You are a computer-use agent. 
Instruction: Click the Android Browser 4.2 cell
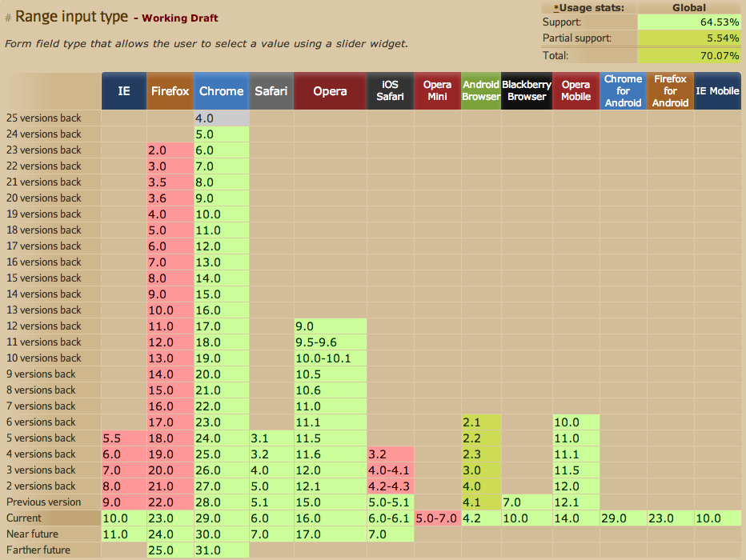(x=481, y=518)
